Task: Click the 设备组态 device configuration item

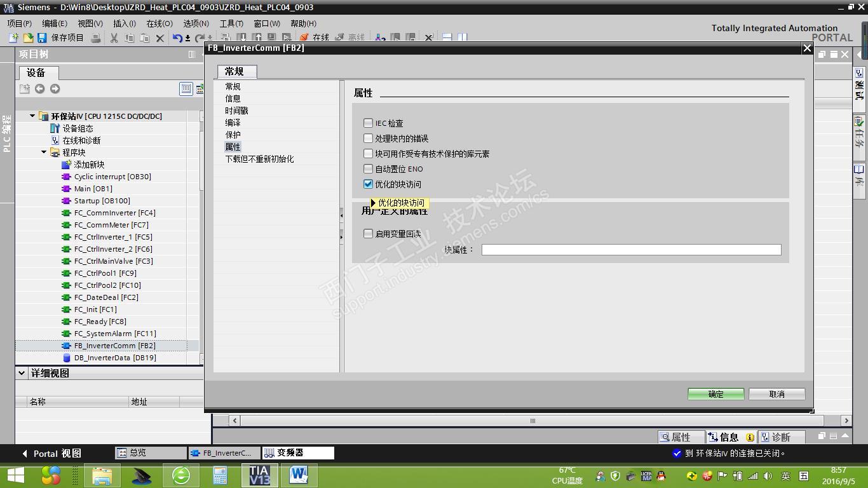Action: (78, 128)
